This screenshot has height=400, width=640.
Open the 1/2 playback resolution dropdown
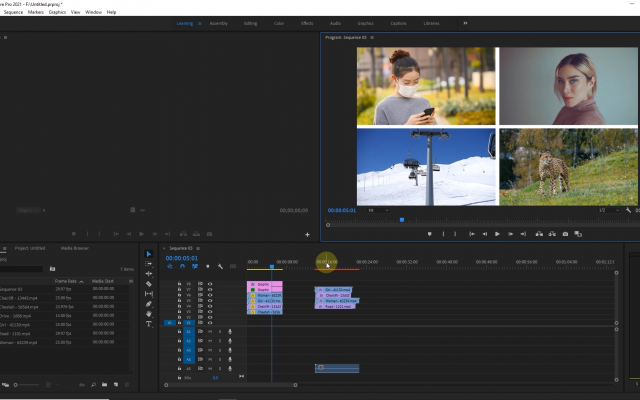click(609, 210)
